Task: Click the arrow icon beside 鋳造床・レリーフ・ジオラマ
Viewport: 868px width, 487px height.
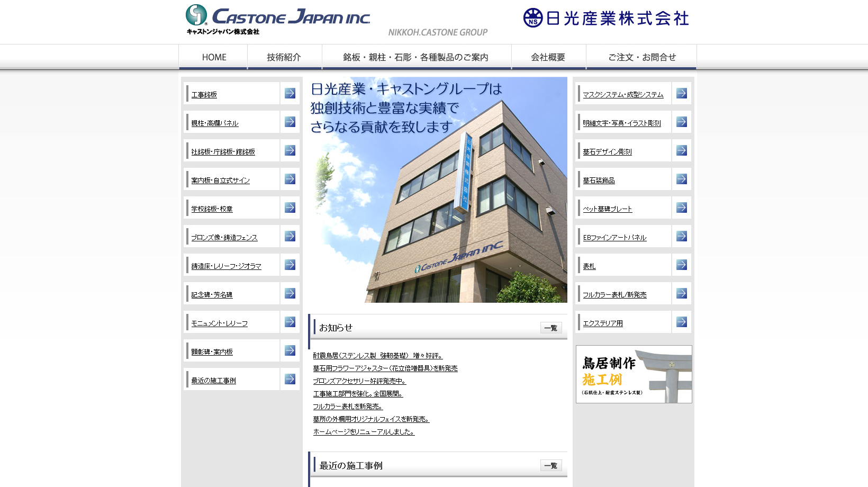Action: click(290, 265)
